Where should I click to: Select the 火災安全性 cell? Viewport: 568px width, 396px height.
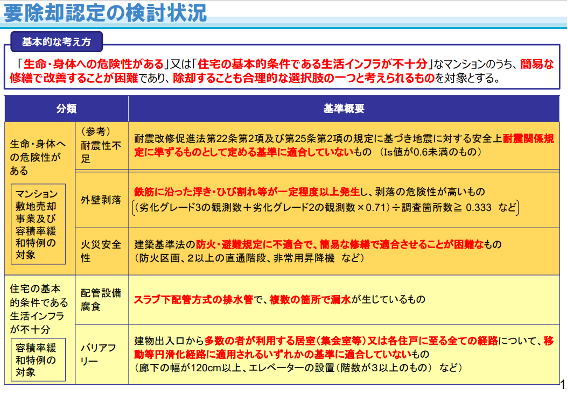click(x=101, y=251)
